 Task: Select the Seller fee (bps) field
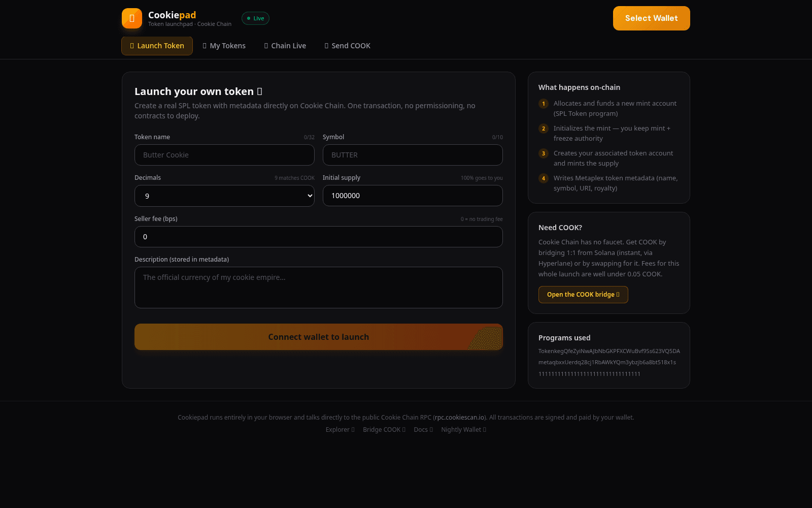pyautogui.click(x=319, y=237)
